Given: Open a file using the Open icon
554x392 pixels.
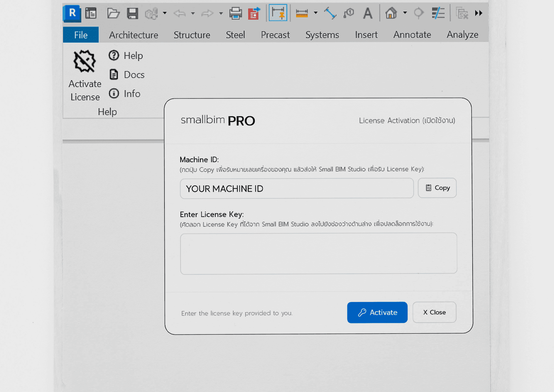Looking at the screenshot, I should click(x=113, y=13).
